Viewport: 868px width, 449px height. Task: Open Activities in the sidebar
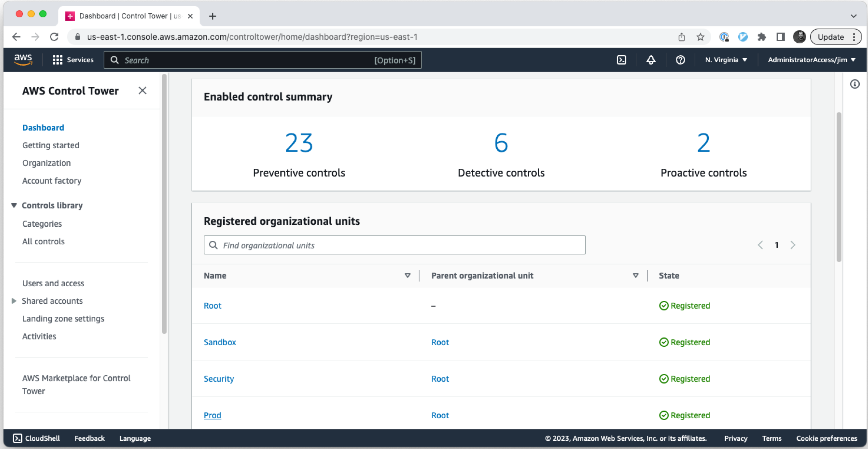tap(39, 336)
